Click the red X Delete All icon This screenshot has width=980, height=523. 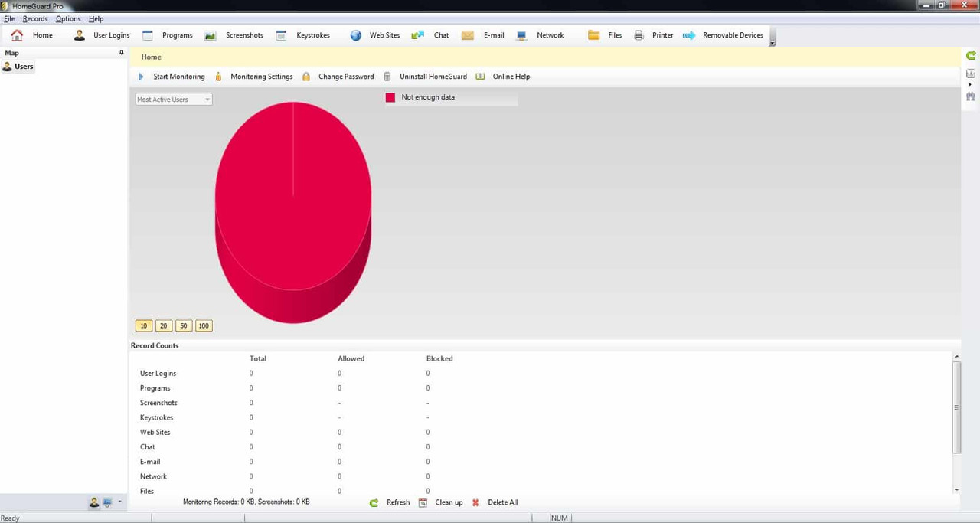tap(475, 503)
